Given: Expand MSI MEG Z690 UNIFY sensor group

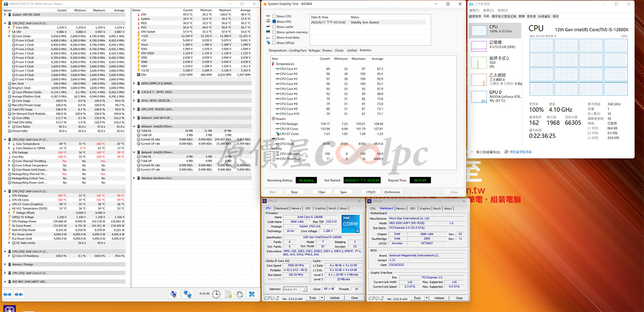Looking at the screenshot, I should [5, 282].
